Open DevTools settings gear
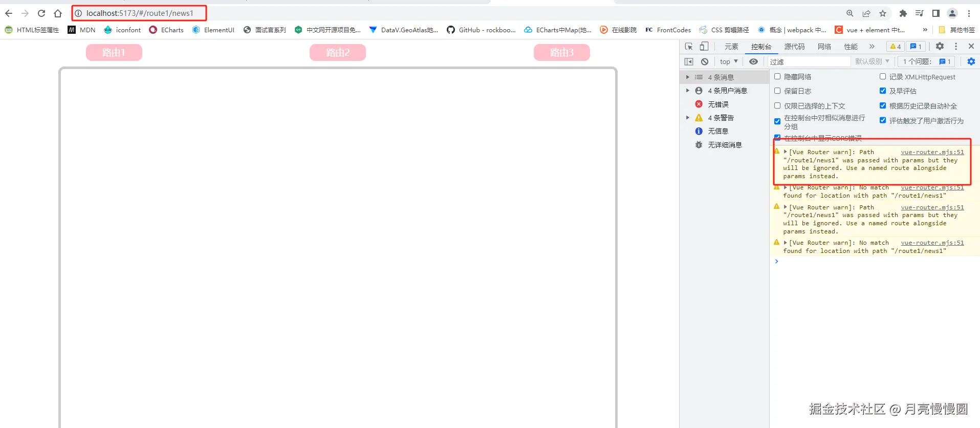 click(940, 46)
